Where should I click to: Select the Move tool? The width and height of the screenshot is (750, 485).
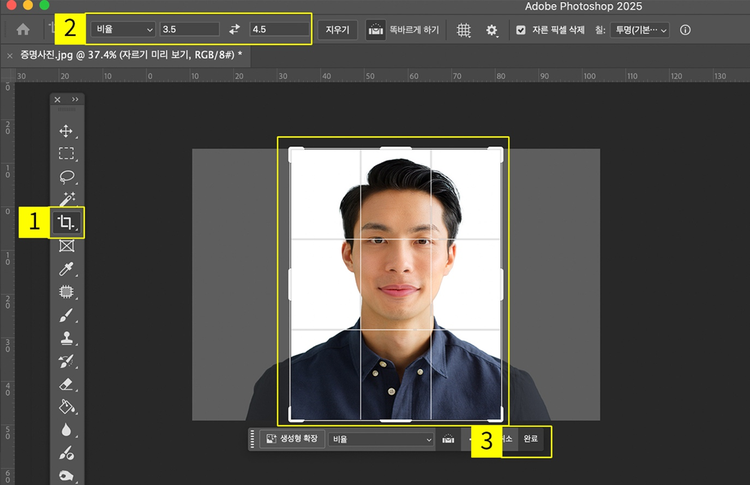pyautogui.click(x=67, y=131)
